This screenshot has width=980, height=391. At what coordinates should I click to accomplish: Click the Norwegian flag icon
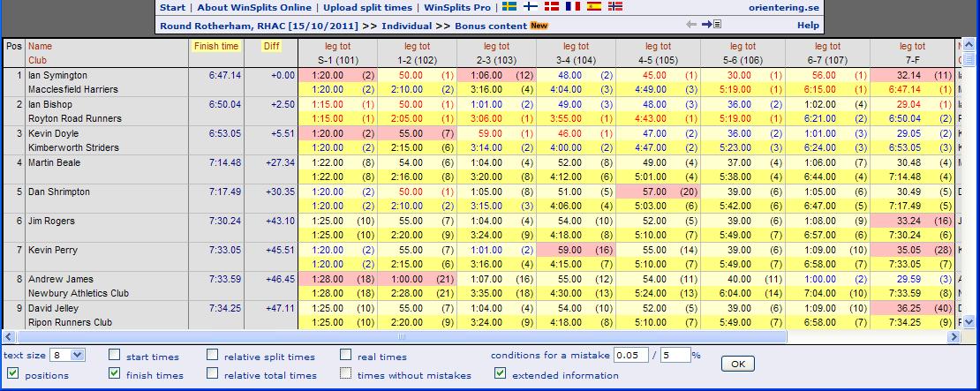(x=615, y=7)
